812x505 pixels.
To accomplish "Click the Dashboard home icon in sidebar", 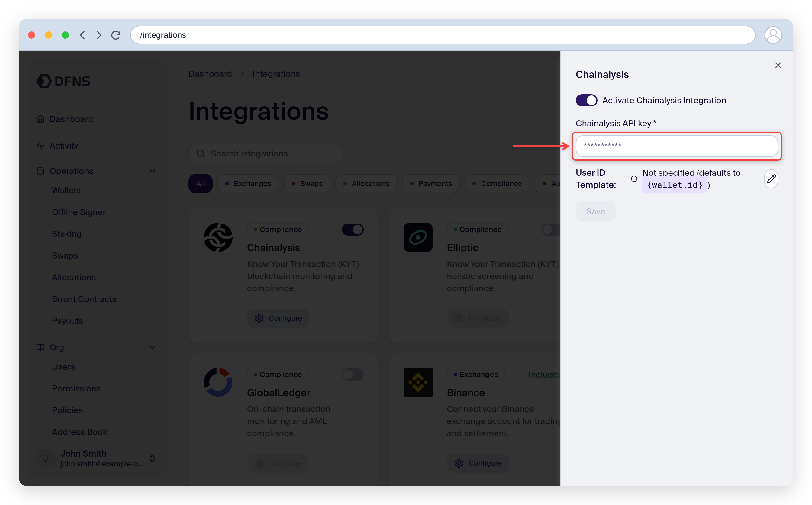I will point(40,119).
